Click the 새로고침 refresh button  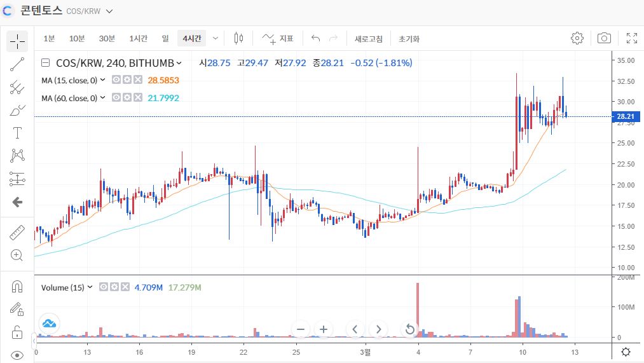click(369, 39)
